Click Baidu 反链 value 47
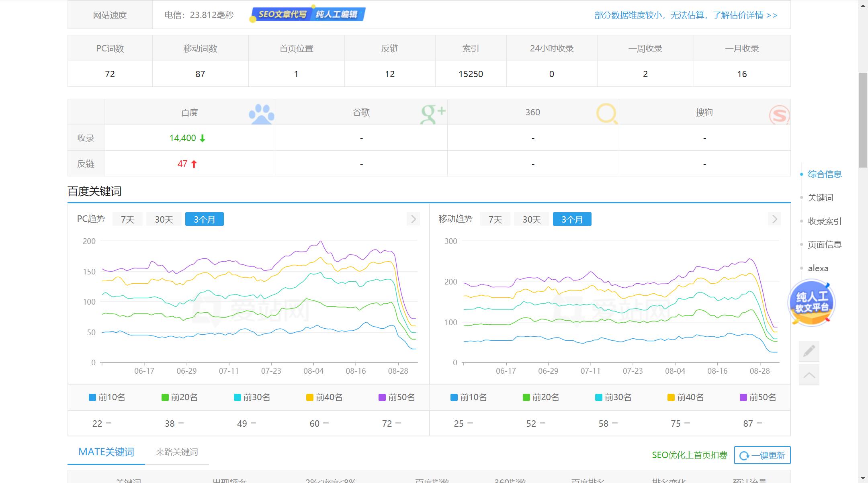Screen dimensions: 868x483 coord(182,164)
